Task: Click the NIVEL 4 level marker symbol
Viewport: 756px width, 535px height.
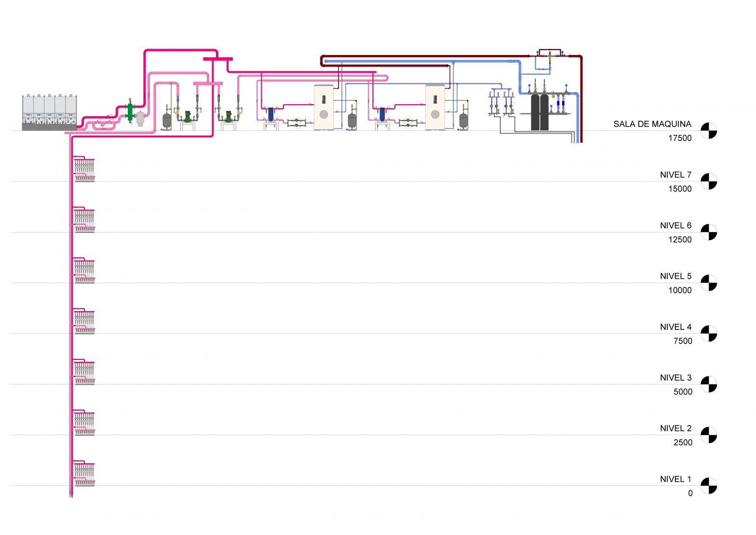Action: 708,333
